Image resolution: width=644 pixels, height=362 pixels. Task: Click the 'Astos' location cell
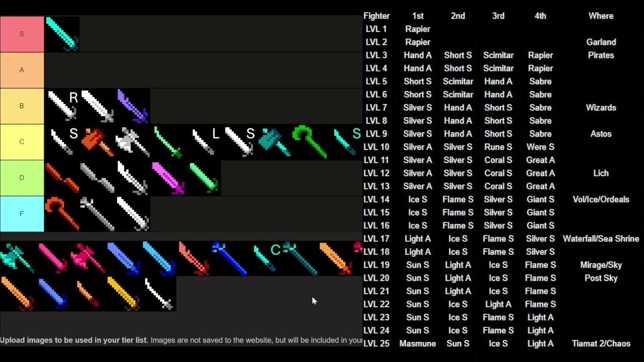pyautogui.click(x=601, y=134)
